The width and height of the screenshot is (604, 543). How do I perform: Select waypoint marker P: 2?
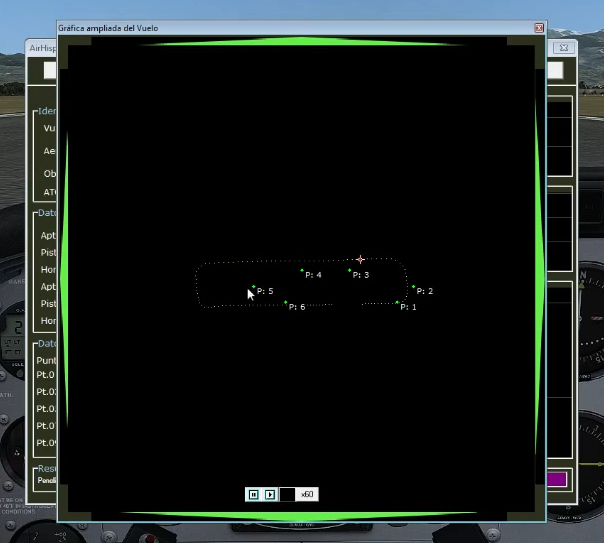click(413, 287)
